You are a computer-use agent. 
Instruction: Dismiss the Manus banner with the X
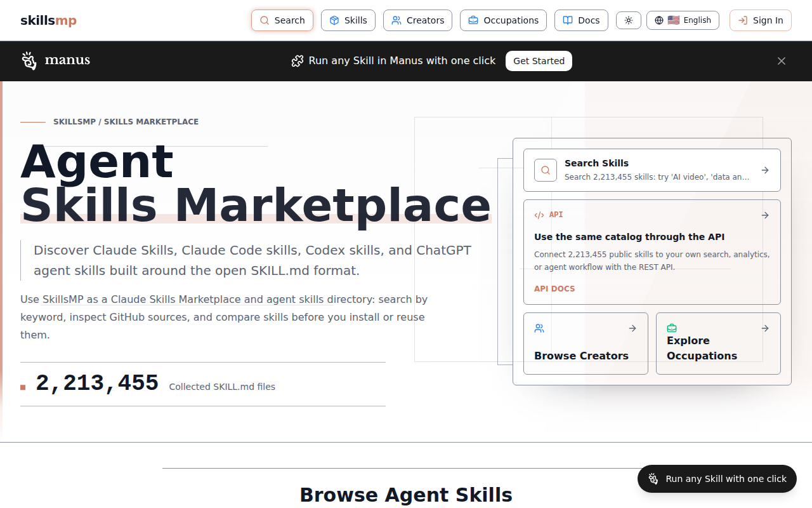(x=782, y=61)
